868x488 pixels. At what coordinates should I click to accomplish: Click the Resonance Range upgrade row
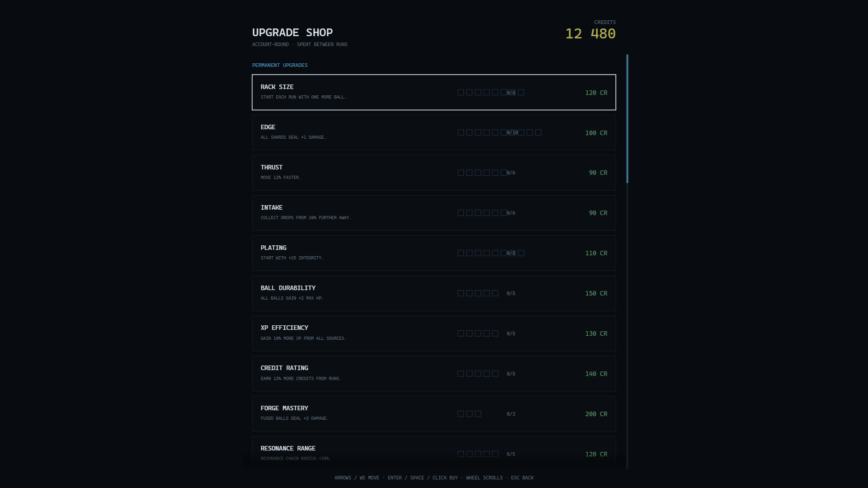[434, 452]
